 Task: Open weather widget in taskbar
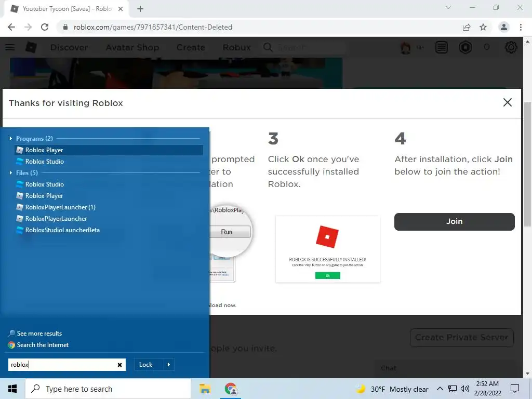pos(392,389)
